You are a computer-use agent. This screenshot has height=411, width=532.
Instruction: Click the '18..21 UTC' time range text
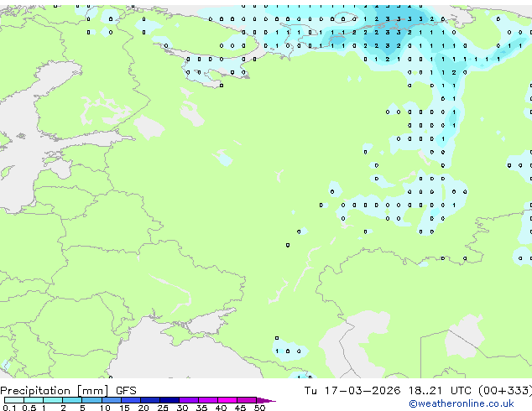(x=440, y=391)
